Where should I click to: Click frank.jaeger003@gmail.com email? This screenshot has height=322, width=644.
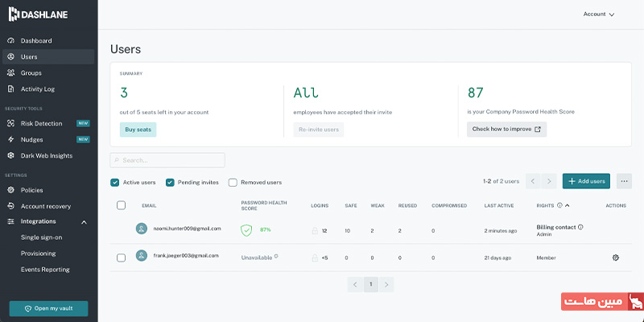click(186, 255)
